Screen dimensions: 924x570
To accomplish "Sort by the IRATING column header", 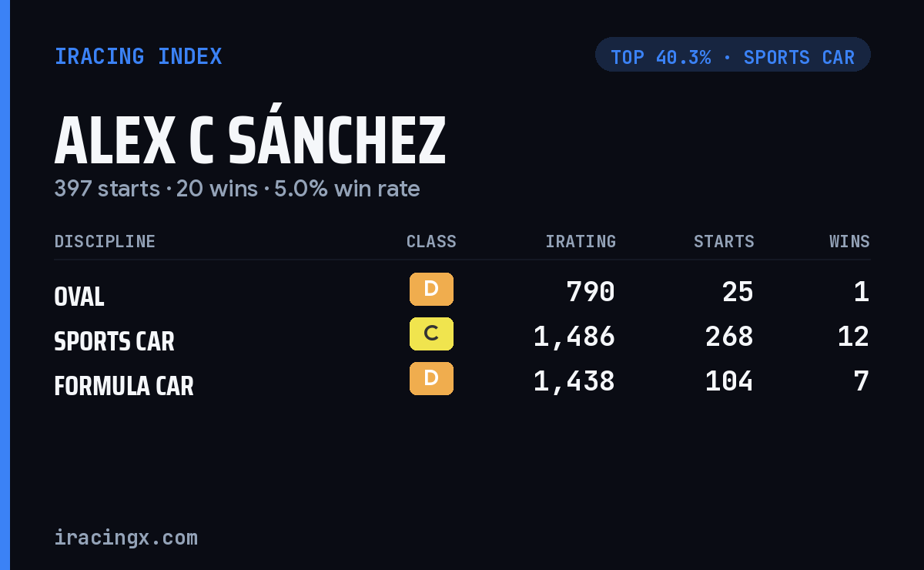I will pyautogui.click(x=581, y=241).
